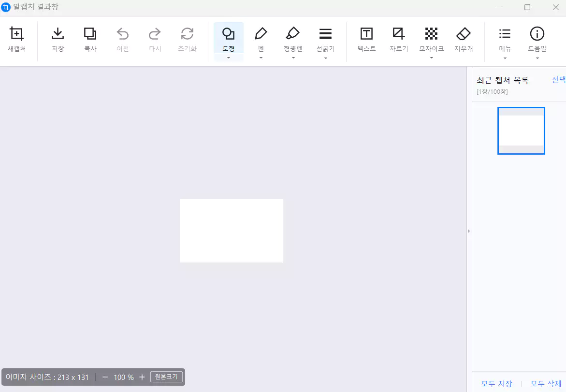This screenshot has height=392, width=566.
Task: Redo with the 다시 button
Action: [155, 39]
